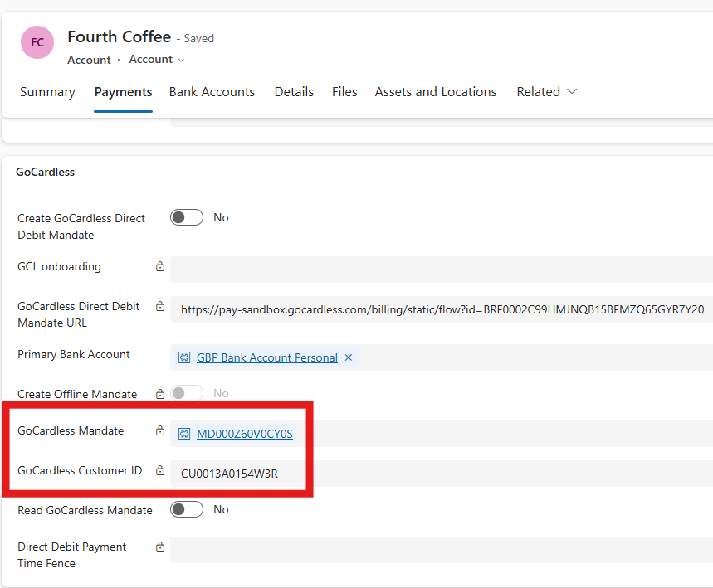Expand the Account form selector dropdown
Viewport: 713px width, 588px height.
157,60
